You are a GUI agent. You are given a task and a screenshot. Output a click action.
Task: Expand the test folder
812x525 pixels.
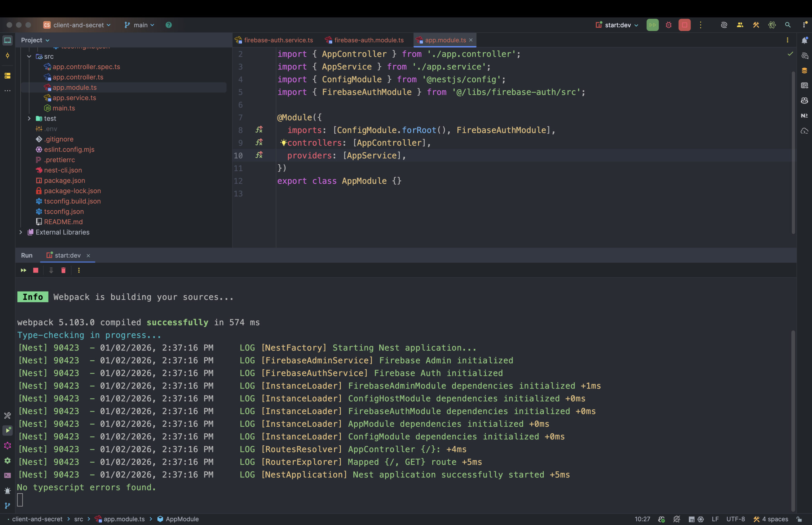point(29,118)
